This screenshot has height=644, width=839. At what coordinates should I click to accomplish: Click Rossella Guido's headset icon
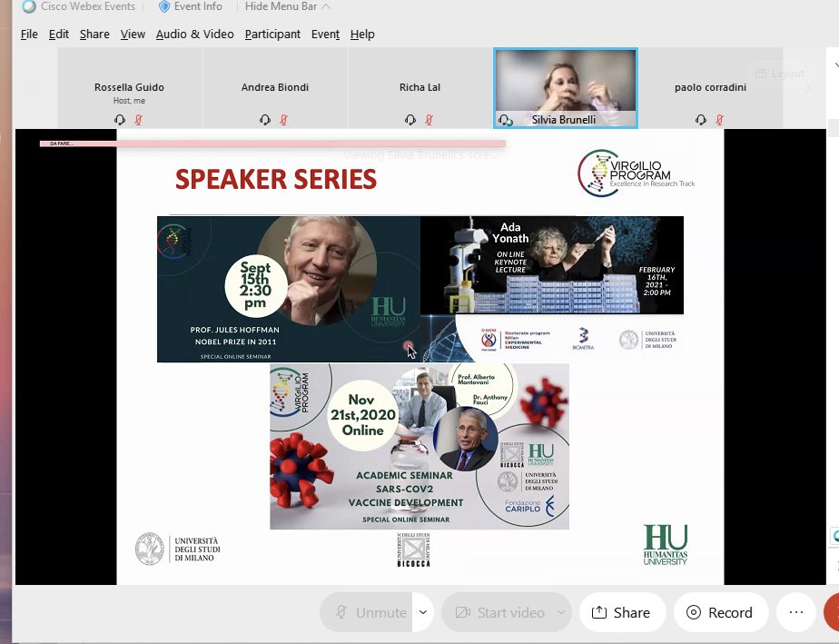119,120
